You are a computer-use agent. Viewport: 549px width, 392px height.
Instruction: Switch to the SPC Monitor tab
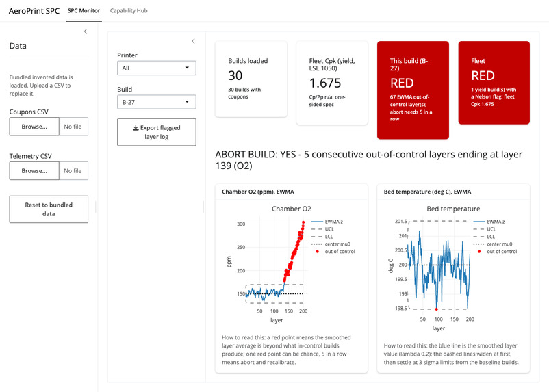point(84,10)
